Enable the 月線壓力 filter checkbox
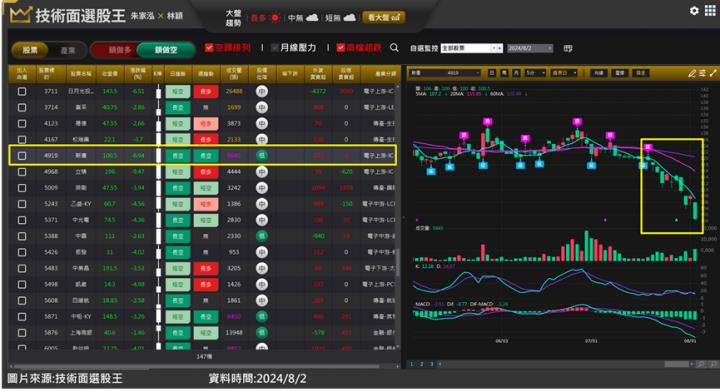The image size is (720, 392). click(275, 47)
